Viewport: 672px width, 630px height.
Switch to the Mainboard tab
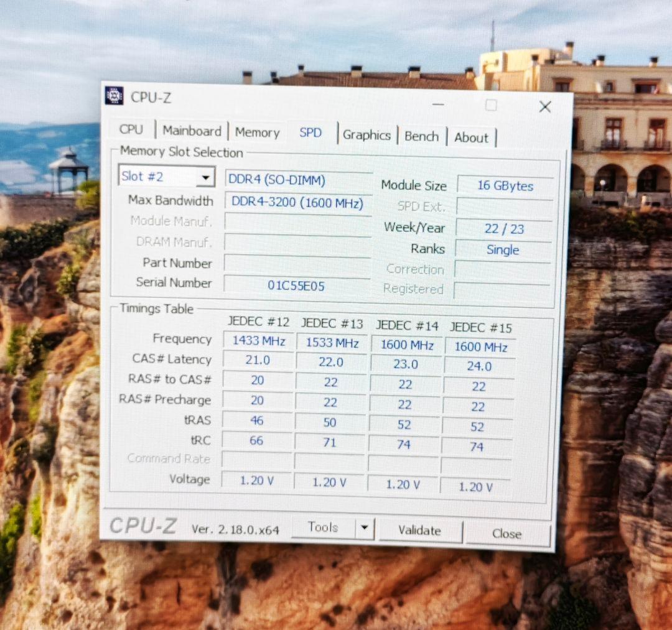coord(192,131)
